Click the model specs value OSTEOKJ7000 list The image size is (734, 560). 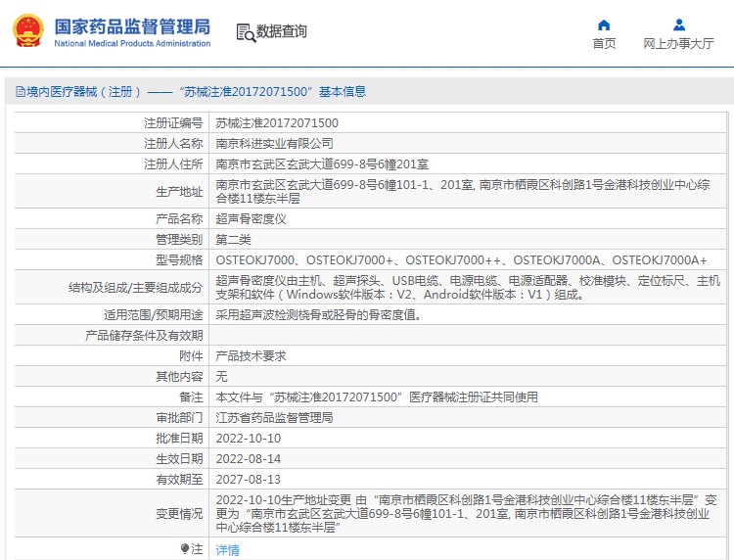coord(462,260)
